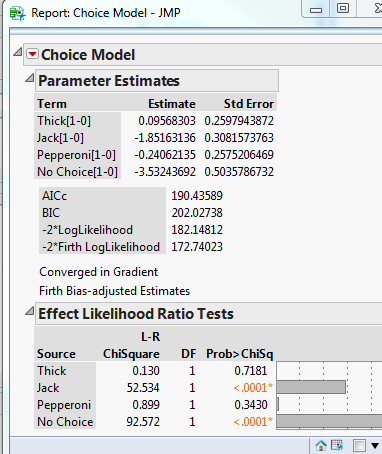Click the L-R ChiSquare column header
The width and height of the screenshot is (382, 454).
[x=131, y=345]
